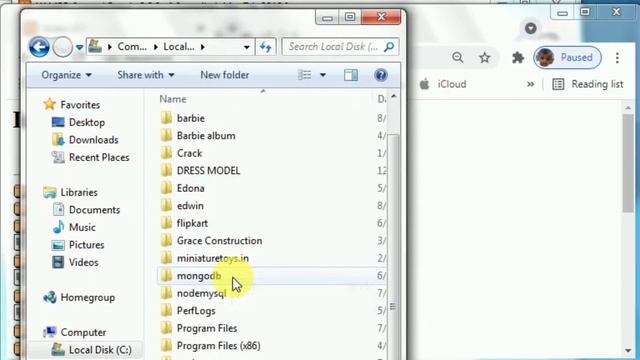640x360 pixels.
Task: Select the Com... breadcrumb in address bar
Action: (x=132, y=47)
